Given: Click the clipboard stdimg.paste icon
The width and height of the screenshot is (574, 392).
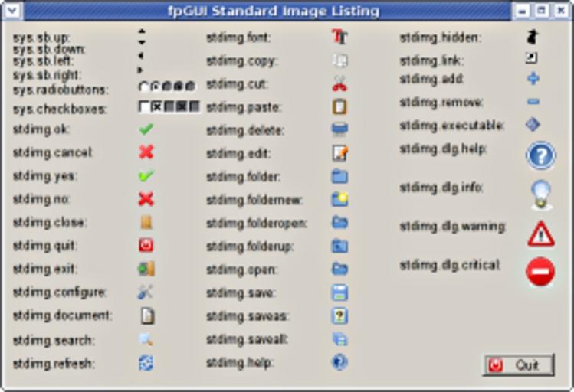Looking at the screenshot, I should click(339, 107).
